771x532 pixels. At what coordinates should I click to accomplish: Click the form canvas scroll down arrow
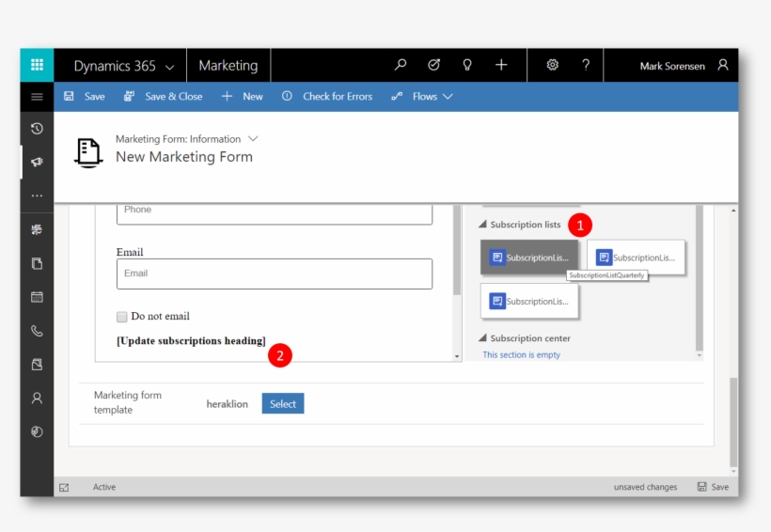[x=457, y=356]
